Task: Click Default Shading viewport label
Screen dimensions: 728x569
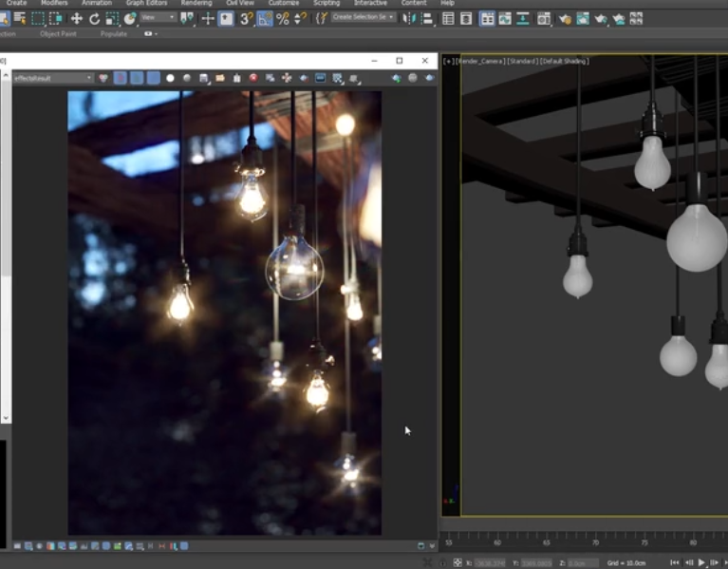Action: point(565,62)
